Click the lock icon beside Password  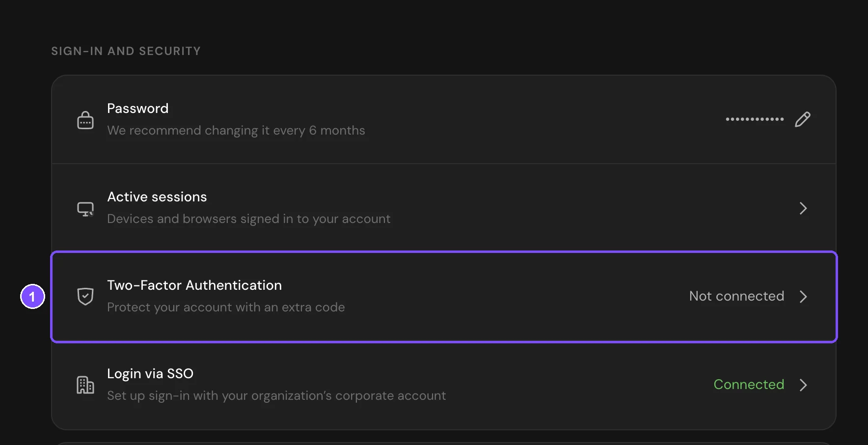85,119
